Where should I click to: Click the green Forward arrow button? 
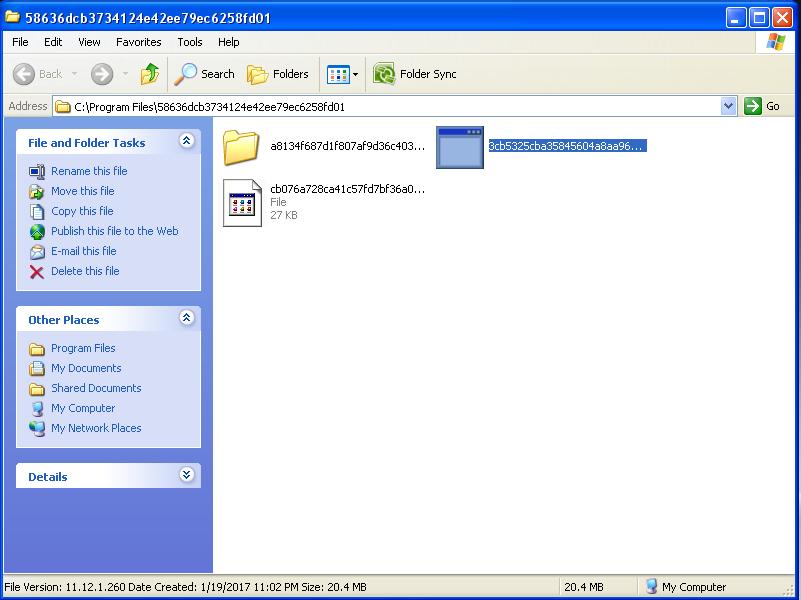pos(102,74)
